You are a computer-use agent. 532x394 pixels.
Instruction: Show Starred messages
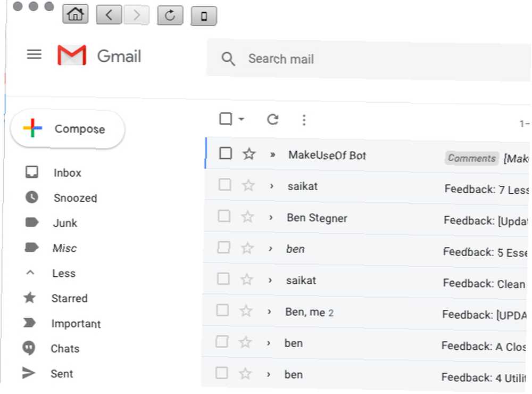(x=56, y=298)
